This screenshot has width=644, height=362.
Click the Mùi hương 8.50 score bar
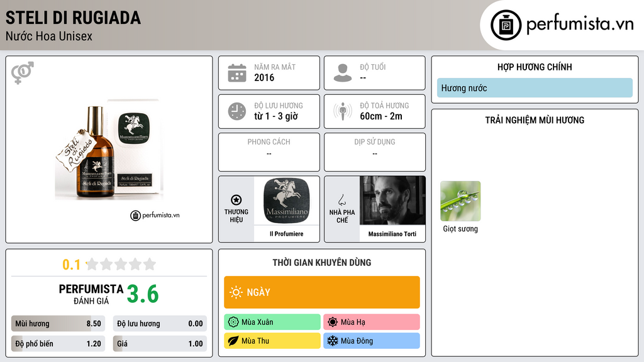tap(58, 324)
